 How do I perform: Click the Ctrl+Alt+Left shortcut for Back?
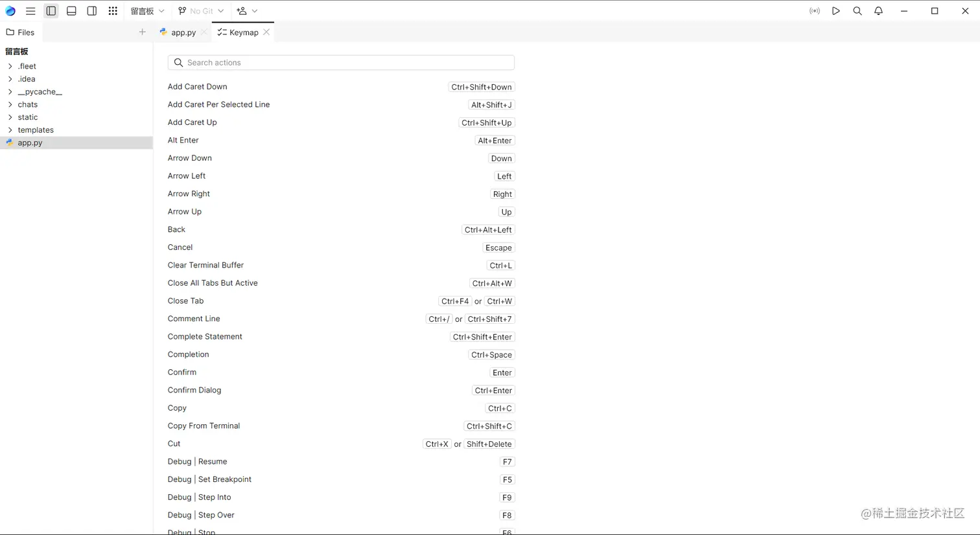click(x=488, y=230)
